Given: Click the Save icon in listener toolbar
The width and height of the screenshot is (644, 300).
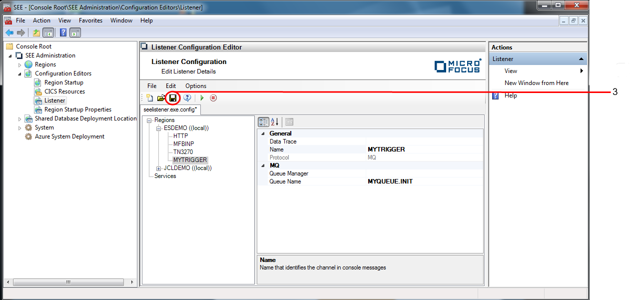Looking at the screenshot, I should (173, 98).
